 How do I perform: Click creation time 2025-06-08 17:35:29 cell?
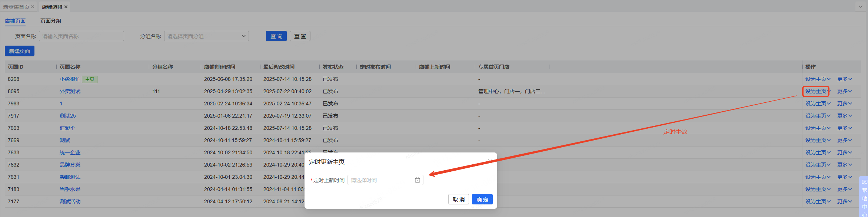point(228,79)
